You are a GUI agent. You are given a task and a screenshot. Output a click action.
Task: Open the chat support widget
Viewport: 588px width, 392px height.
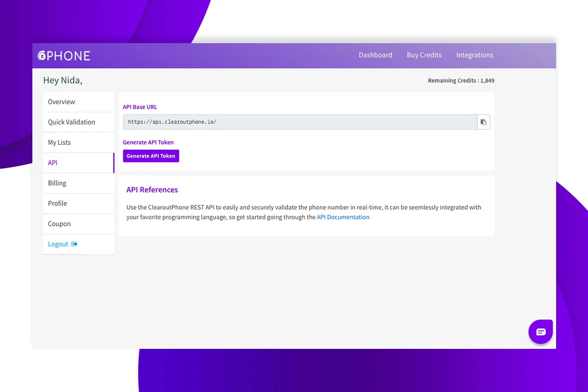point(540,332)
